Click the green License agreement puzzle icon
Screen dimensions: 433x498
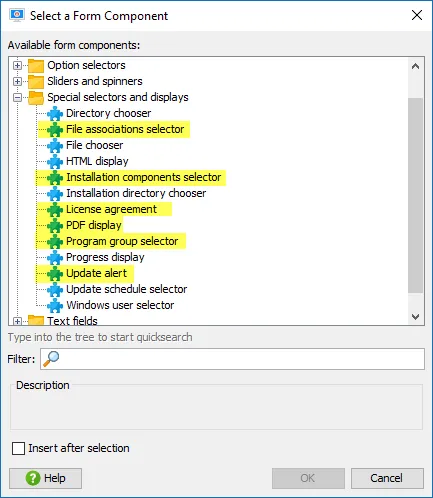(x=55, y=209)
